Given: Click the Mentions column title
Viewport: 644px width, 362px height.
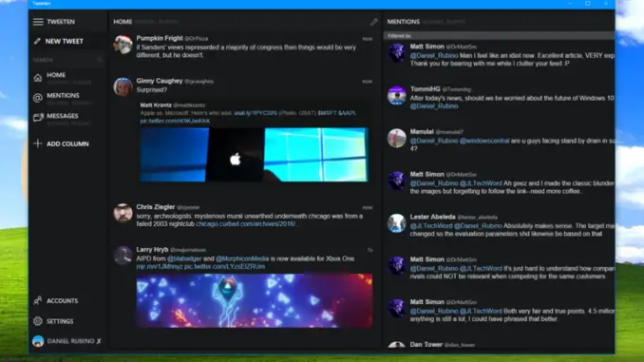Looking at the screenshot, I should coord(404,22).
